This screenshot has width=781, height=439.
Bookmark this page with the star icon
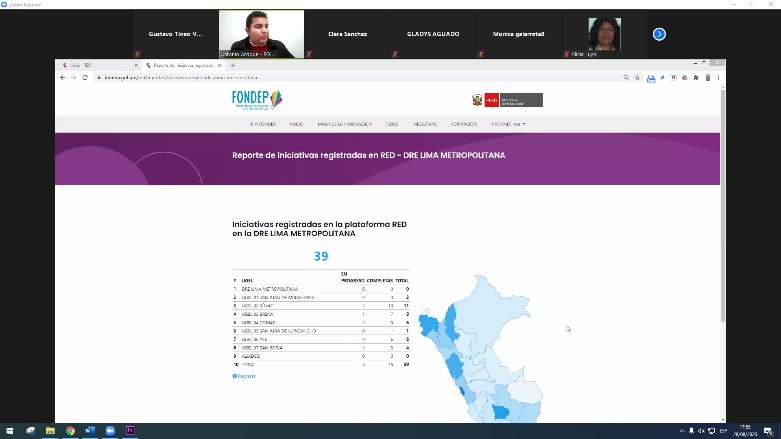[x=639, y=77]
